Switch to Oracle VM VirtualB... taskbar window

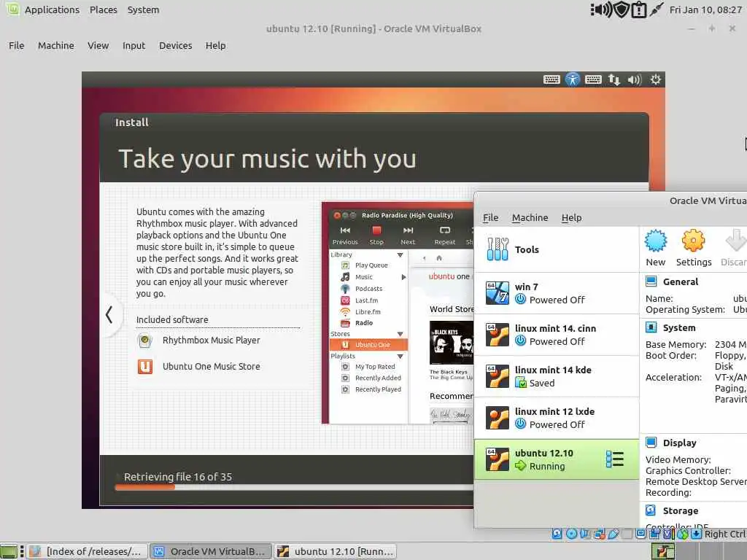point(211,551)
